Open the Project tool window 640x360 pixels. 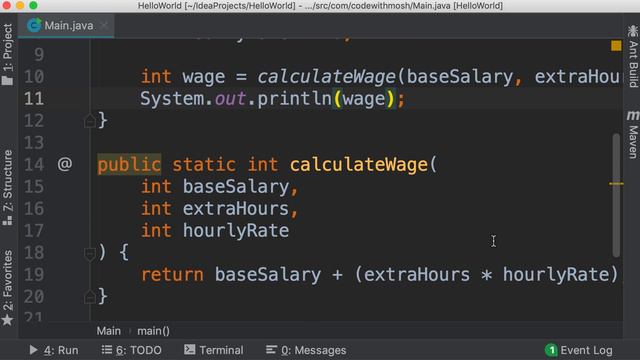click(8, 53)
